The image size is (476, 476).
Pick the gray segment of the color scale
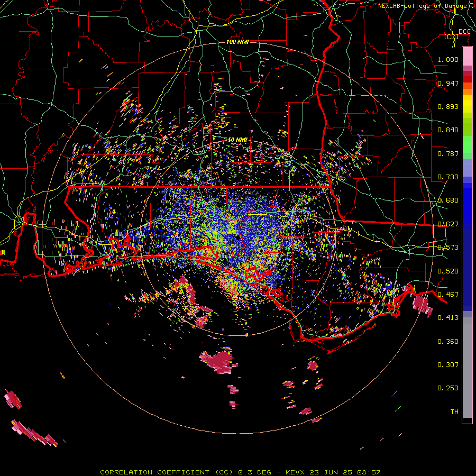pyautogui.click(x=467, y=368)
